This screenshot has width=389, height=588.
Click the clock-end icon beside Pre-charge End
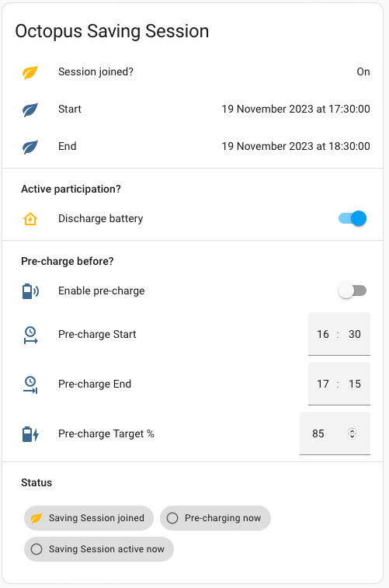tap(30, 384)
